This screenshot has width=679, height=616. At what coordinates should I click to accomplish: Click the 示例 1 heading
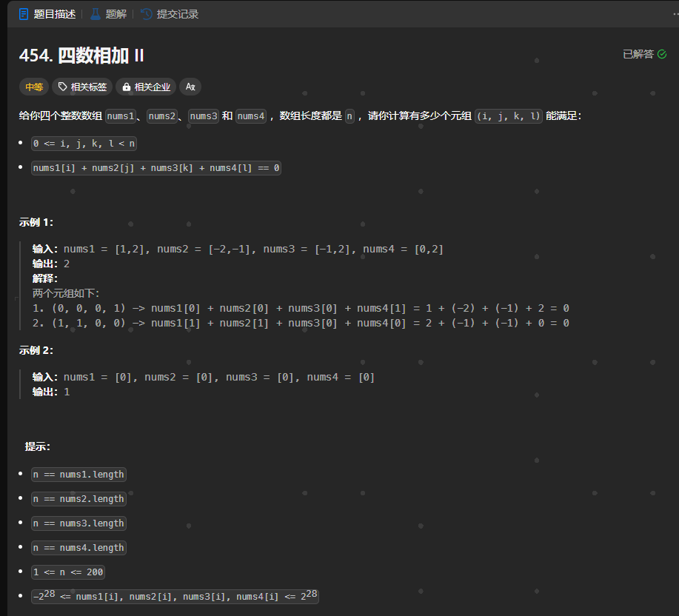36,223
